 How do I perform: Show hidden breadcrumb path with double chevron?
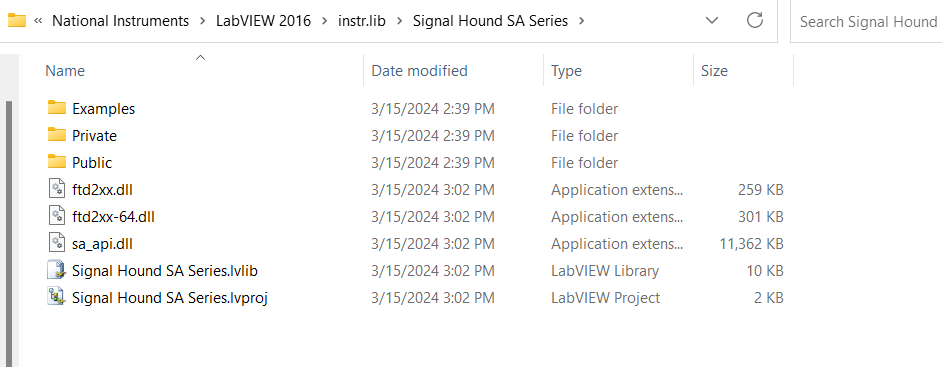point(38,21)
